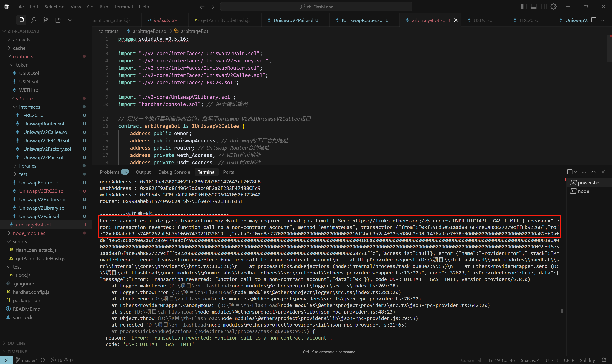This screenshot has height=364, width=612.
Task: Open editor more actions ellipsis
Action: pyautogui.click(x=603, y=20)
